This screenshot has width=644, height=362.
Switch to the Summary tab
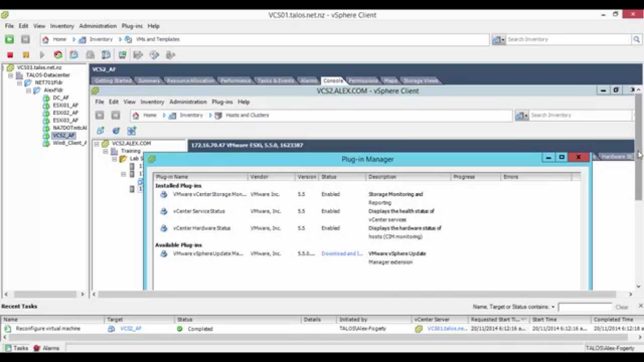pos(148,80)
